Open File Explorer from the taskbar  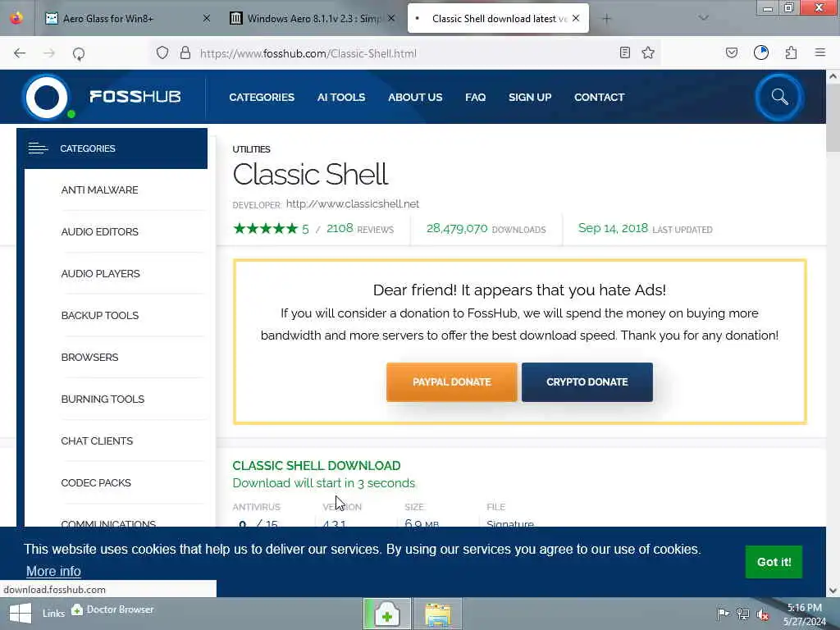click(438, 614)
